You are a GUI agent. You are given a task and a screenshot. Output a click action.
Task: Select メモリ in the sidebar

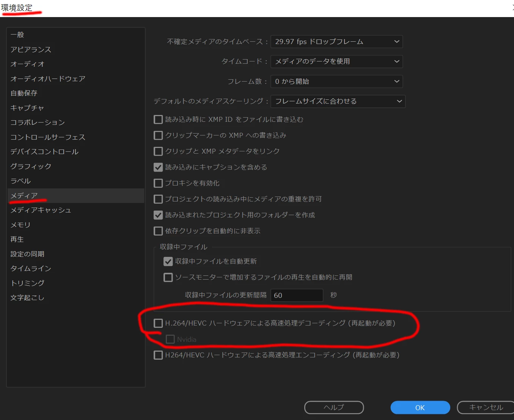point(76,225)
